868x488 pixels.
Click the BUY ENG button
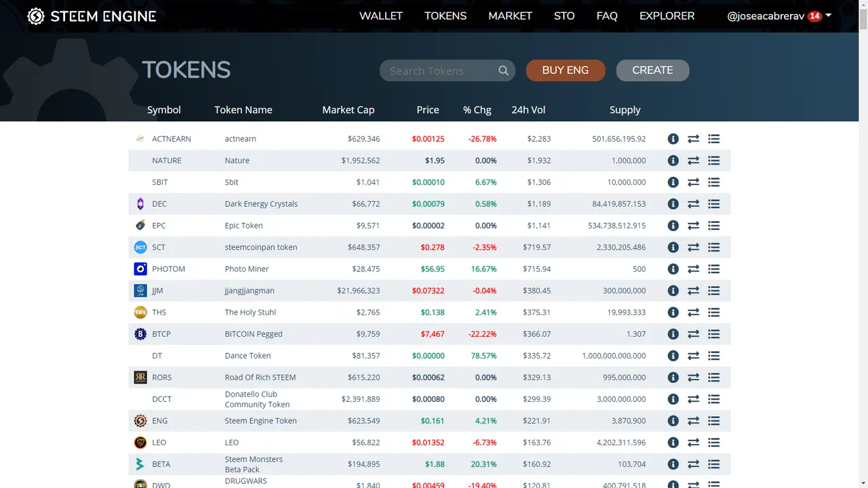click(566, 70)
